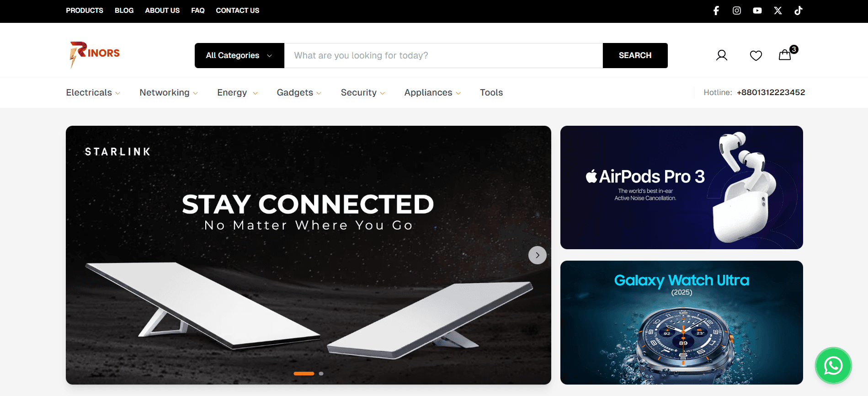Select the second carousel slide dot
The image size is (868, 396).
click(x=321, y=374)
